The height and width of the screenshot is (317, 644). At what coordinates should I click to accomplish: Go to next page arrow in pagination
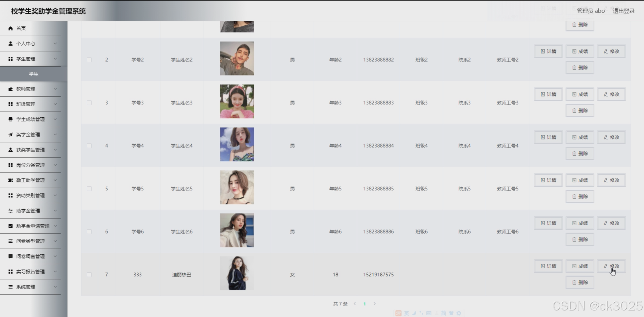[x=375, y=304]
